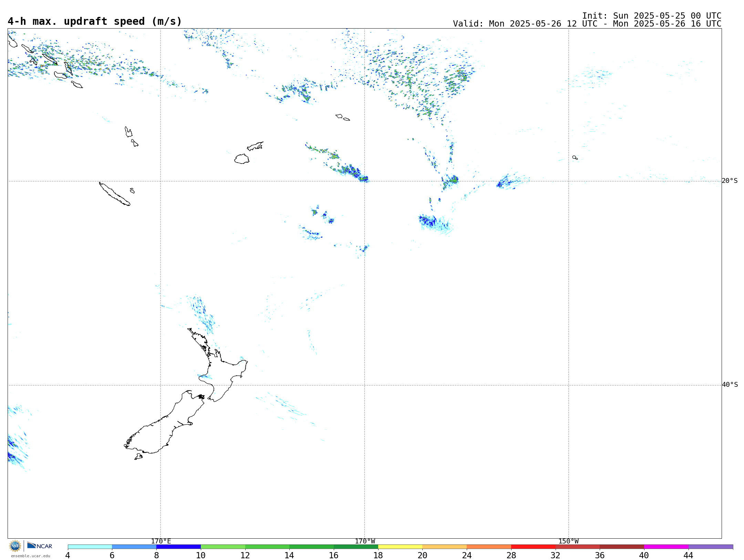Click the colorbar tick label '8'
This screenshot has height=560, width=744.
(x=156, y=555)
